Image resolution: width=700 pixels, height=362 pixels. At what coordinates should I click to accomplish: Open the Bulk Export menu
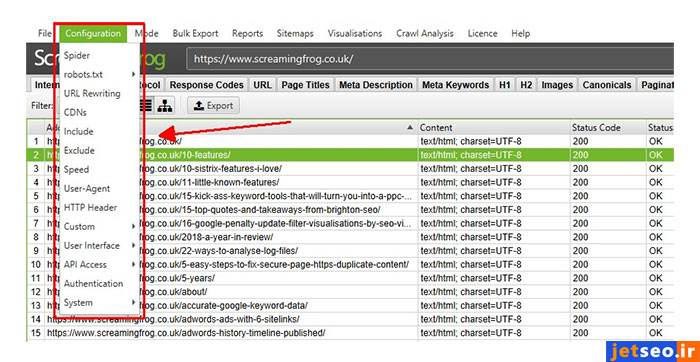[x=195, y=33]
